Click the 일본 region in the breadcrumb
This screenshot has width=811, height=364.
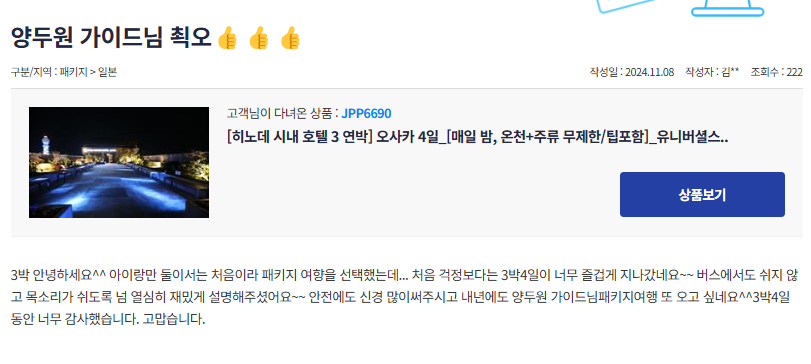pos(107,72)
